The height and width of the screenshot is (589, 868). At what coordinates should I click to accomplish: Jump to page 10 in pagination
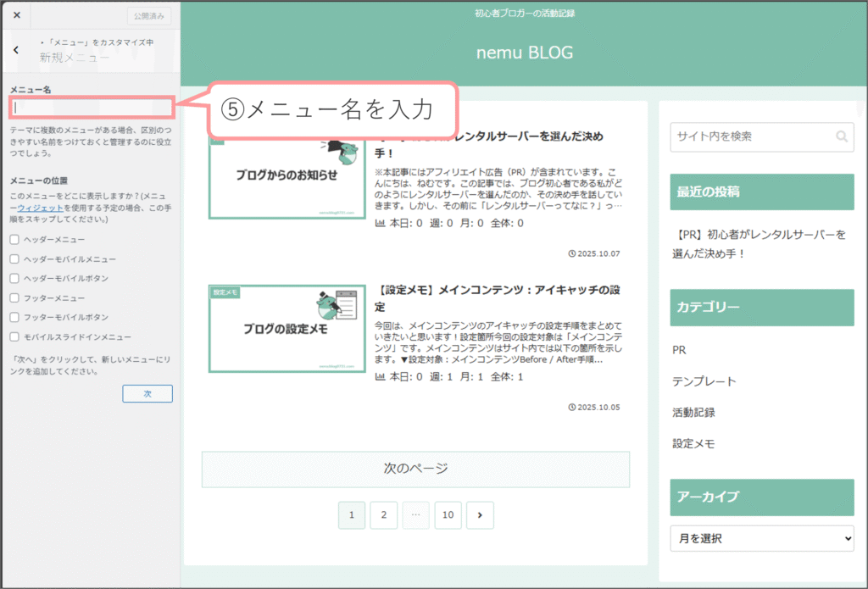(448, 514)
